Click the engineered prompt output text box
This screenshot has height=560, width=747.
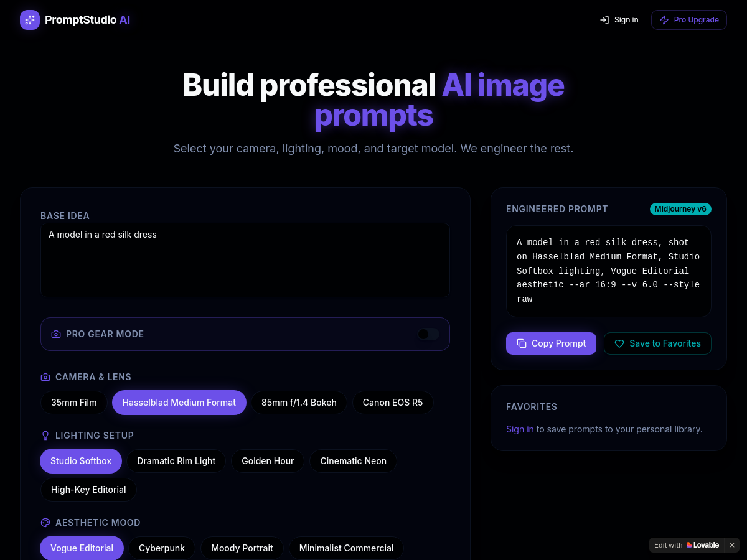(x=609, y=271)
